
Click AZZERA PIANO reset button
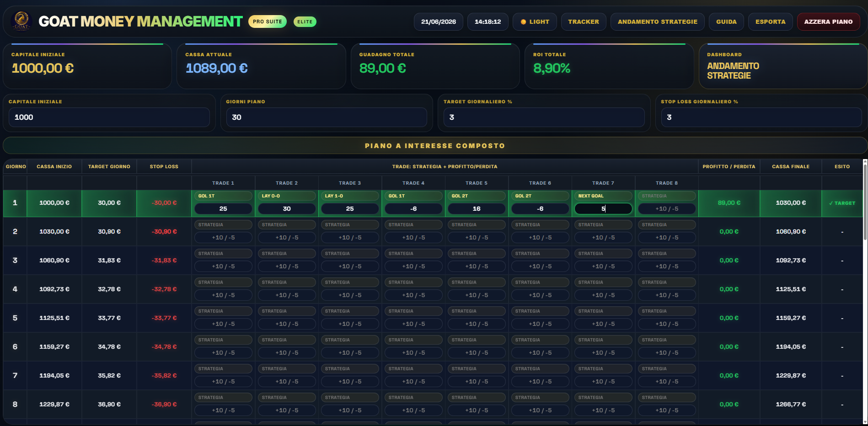pos(828,21)
